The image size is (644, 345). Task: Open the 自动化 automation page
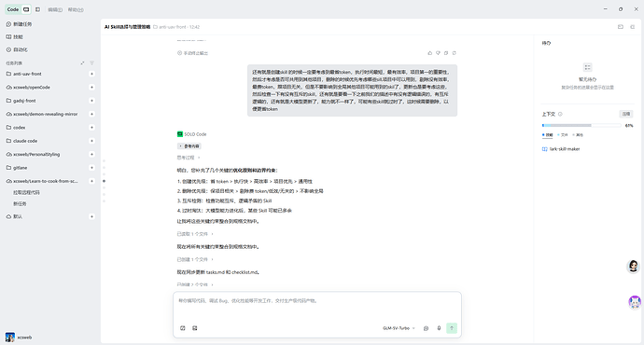[17, 49]
